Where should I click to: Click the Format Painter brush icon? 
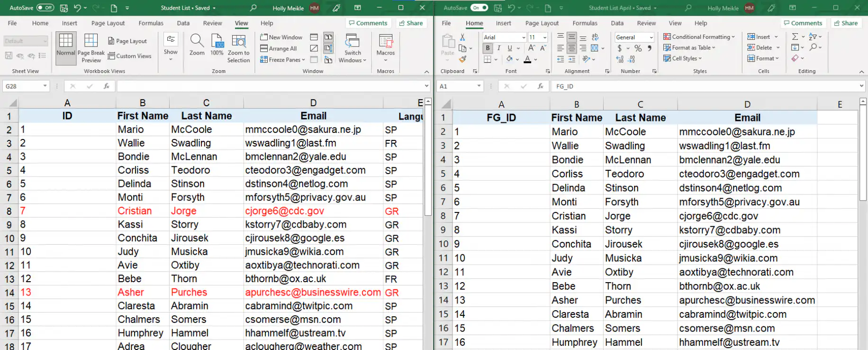coord(462,59)
